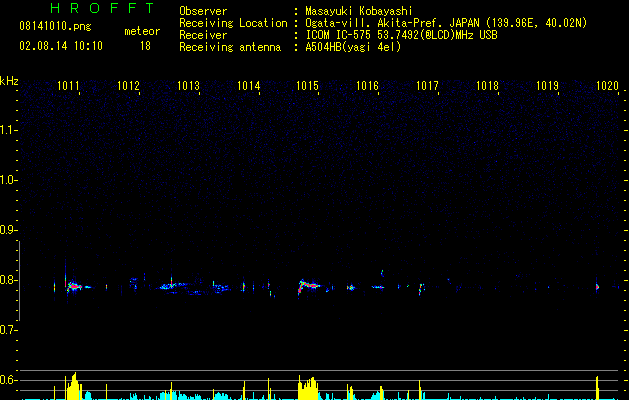Click time marker 1012
Viewport: 629px width, 400px height.
coord(128,86)
